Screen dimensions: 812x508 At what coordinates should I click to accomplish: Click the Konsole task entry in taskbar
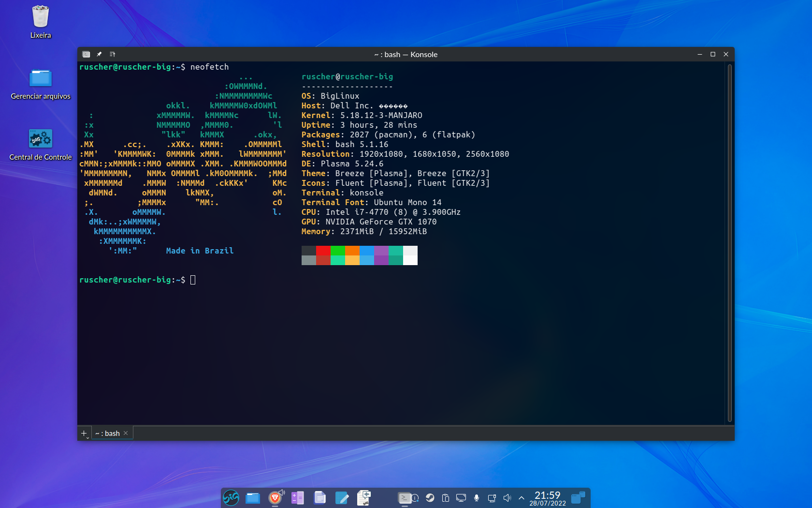[x=405, y=497]
